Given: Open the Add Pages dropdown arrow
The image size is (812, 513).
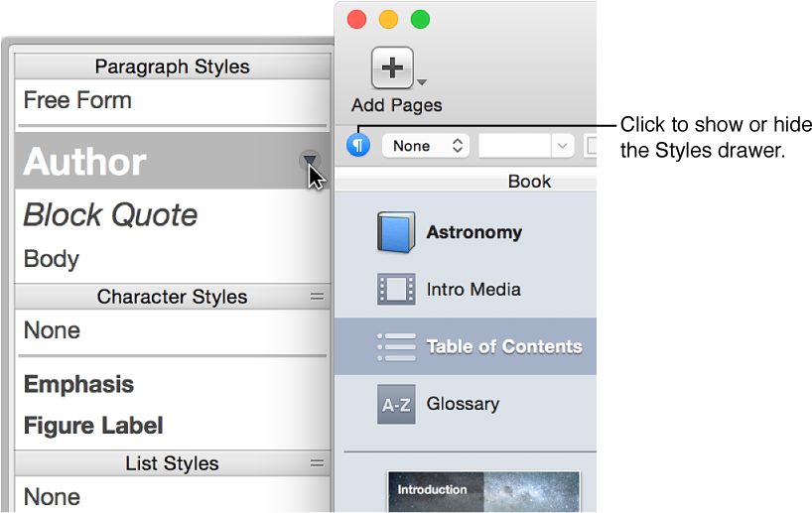Looking at the screenshot, I should pos(422,82).
